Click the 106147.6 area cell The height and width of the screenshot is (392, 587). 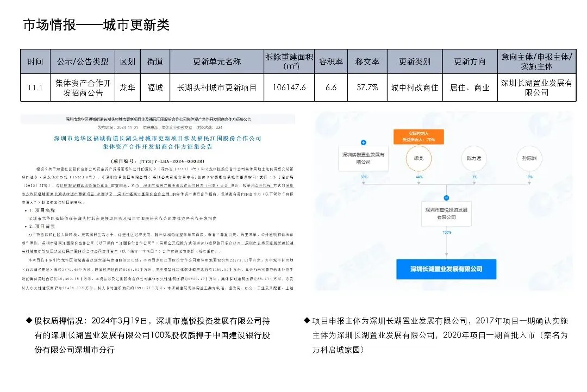(289, 88)
